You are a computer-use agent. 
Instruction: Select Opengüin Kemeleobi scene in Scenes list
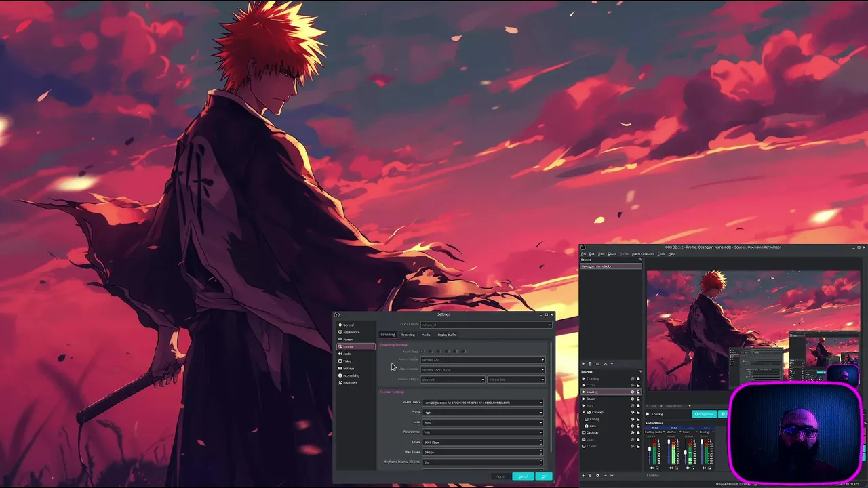point(610,266)
